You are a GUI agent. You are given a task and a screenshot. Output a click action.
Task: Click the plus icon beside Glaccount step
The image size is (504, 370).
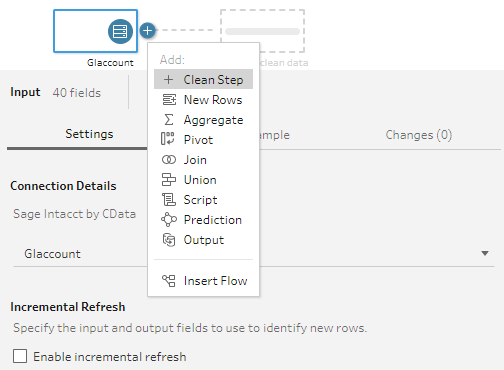pos(147,31)
